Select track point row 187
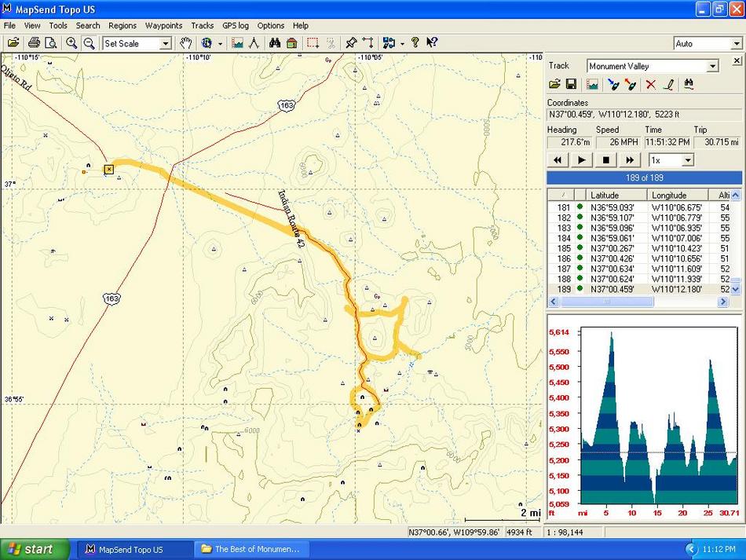 tap(639, 269)
